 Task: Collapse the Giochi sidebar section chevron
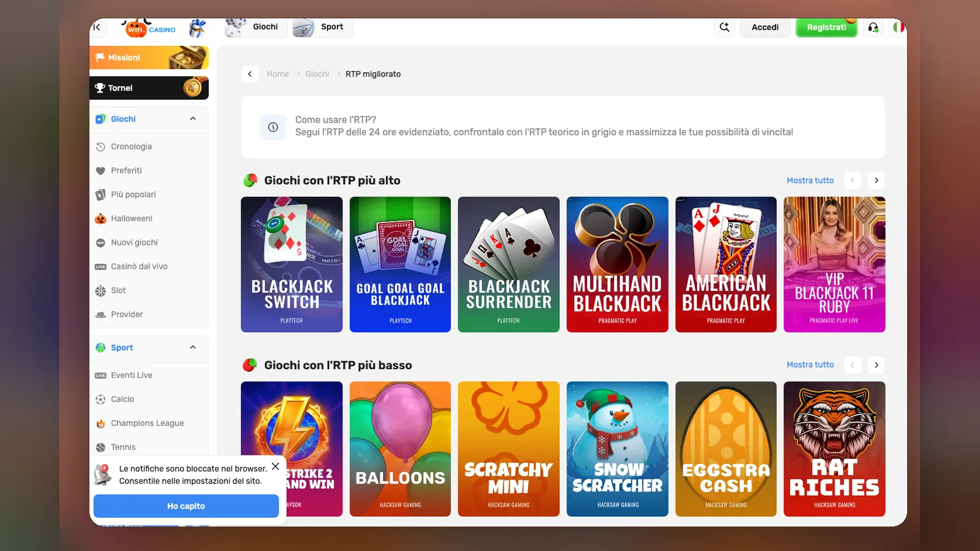pos(193,119)
